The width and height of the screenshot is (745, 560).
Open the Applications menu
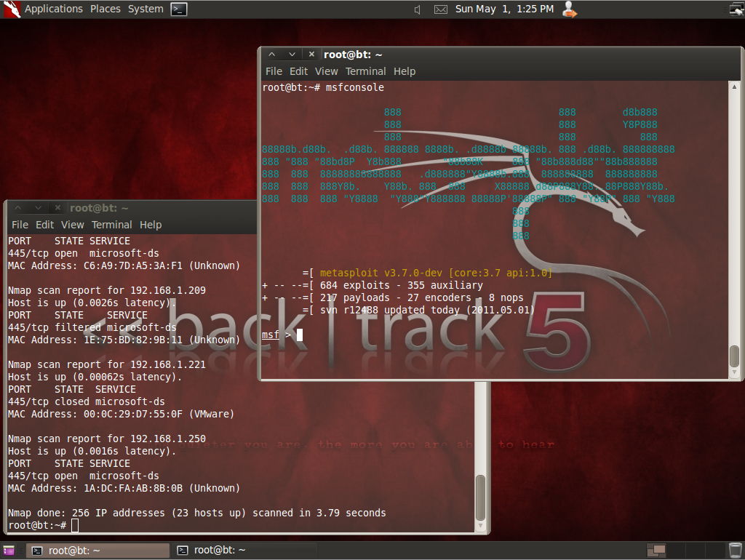(x=54, y=9)
